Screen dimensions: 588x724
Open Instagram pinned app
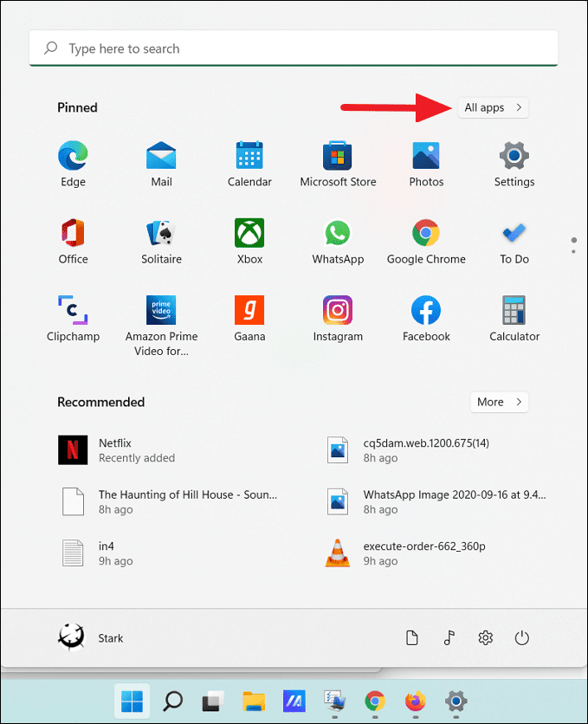(x=338, y=319)
